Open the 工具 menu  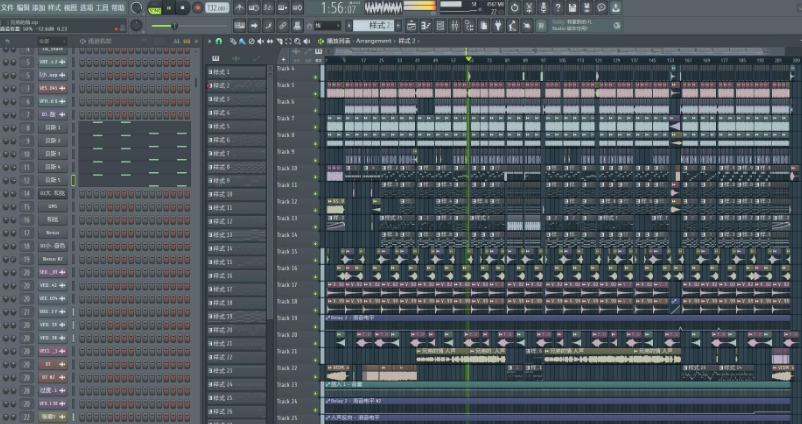pos(102,7)
